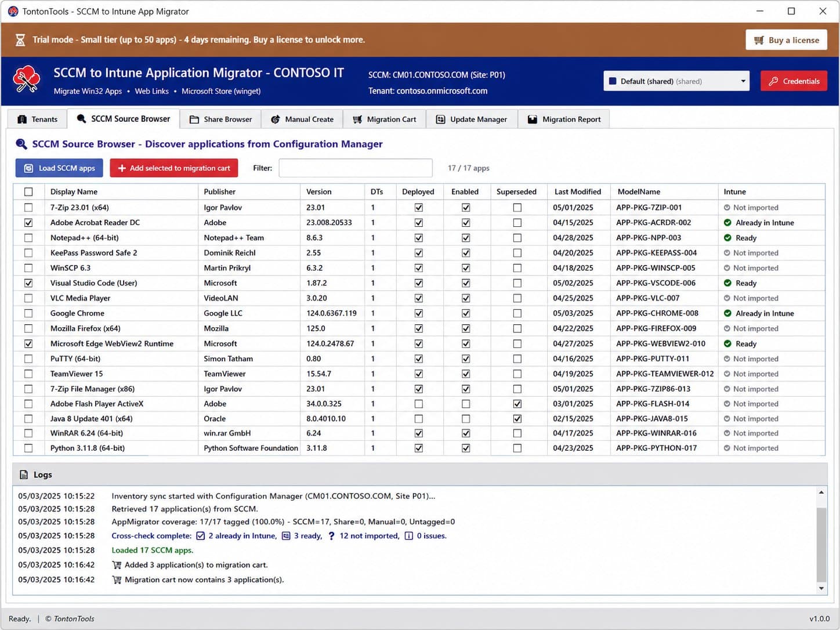Click the '17 / 17 apps' counter text
840x630 pixels.
click(469, 168)
